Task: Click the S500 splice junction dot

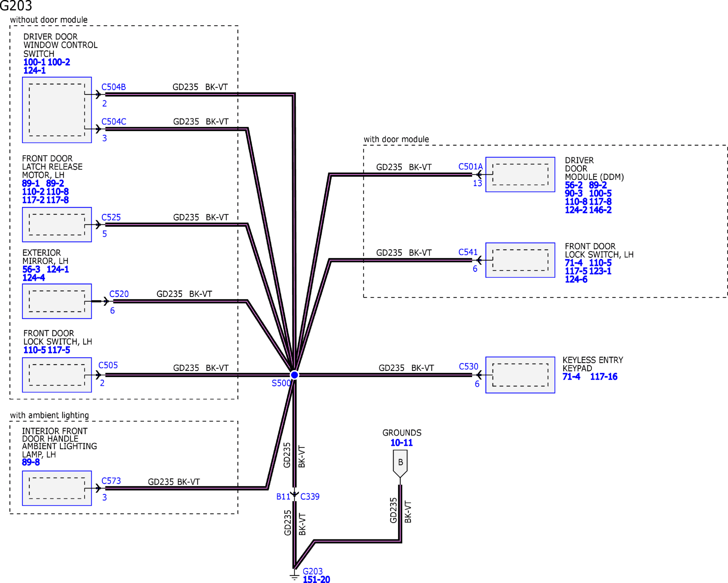Action: [294, 375]
